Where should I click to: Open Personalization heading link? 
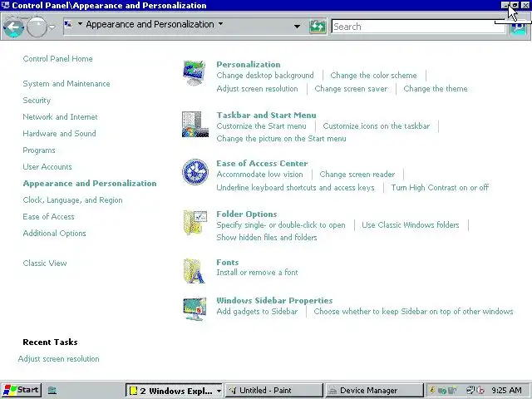pos(249,64)
